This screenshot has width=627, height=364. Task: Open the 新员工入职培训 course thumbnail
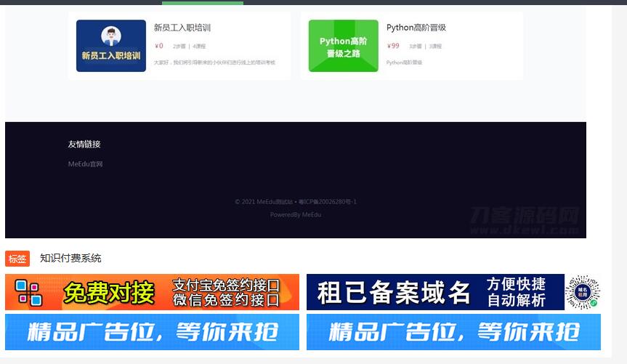pyautogui.click(x=111, y=46)
